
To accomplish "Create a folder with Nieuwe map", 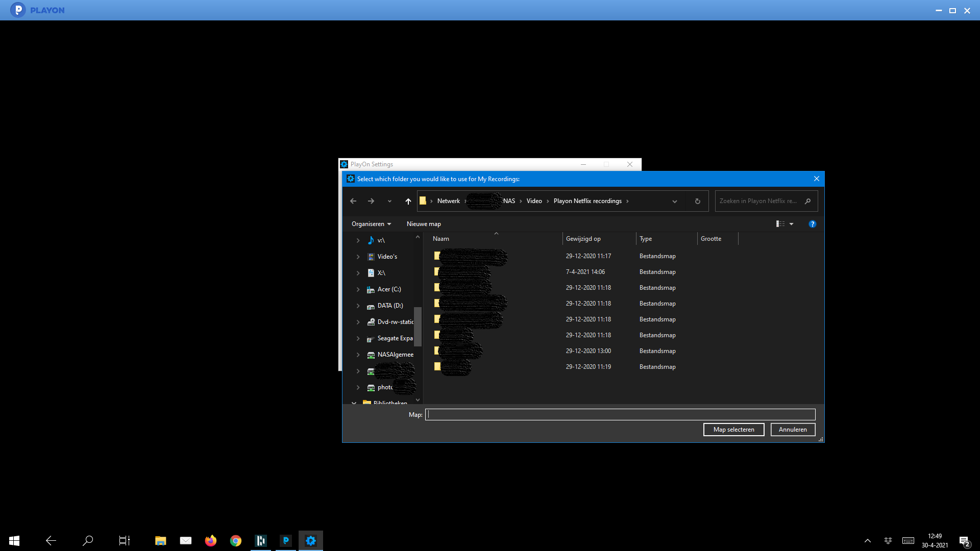I will pos(424,224).
